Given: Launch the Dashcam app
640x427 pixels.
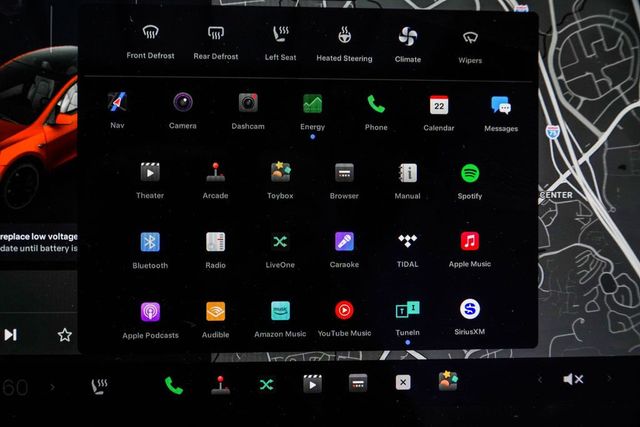Looking at the screenshot, I should 248,111.
